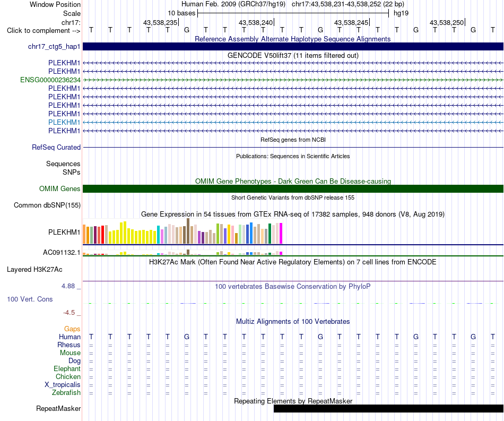The height and width of the screenshot is (421, 504).
Task: Open the light-blue highlighted PLEKHM1 transcript label
Action: 64,122
